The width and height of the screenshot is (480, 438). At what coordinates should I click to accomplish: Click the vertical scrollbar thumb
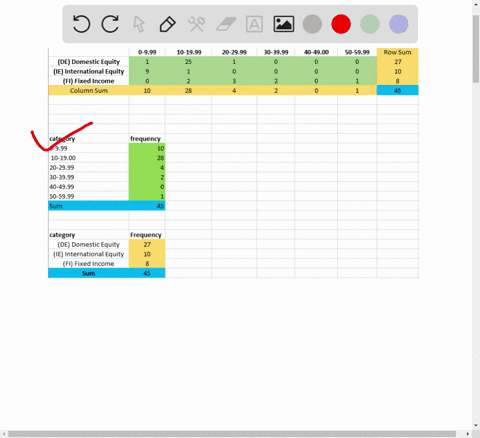(476, 48)
